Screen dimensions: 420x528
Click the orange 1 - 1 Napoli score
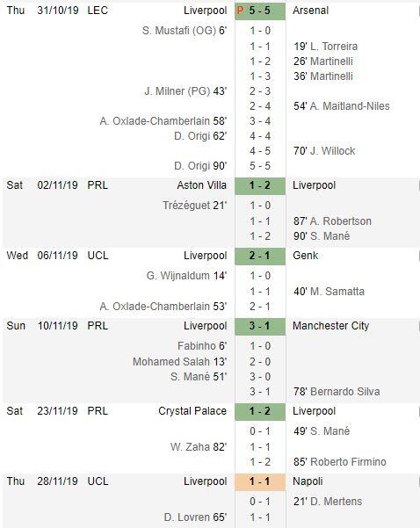260,481
